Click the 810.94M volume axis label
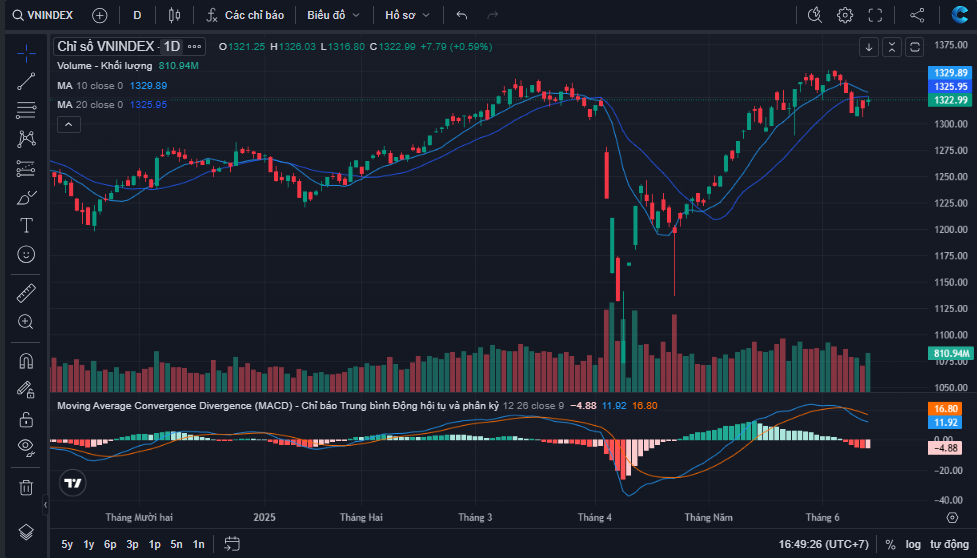The width and height of the screenshot is (977, 558). (x=950, y=353)
